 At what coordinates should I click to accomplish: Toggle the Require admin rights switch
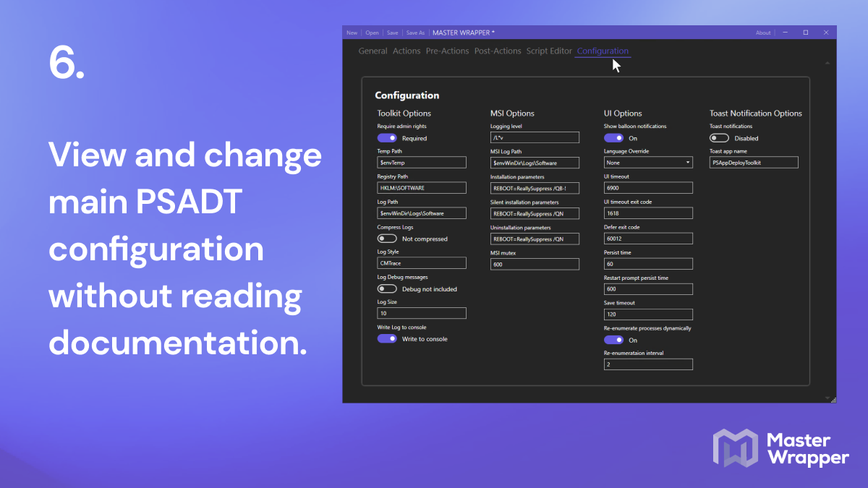[x=387, y=137]
